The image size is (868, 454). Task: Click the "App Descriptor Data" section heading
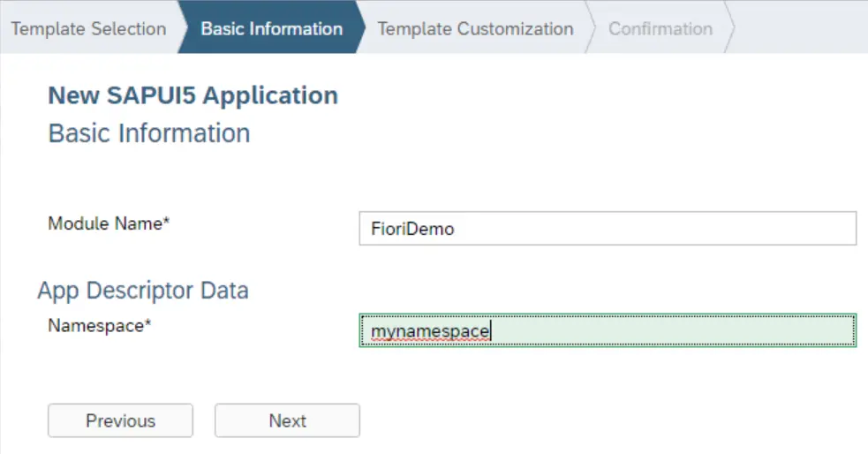(x=143, y=290)
